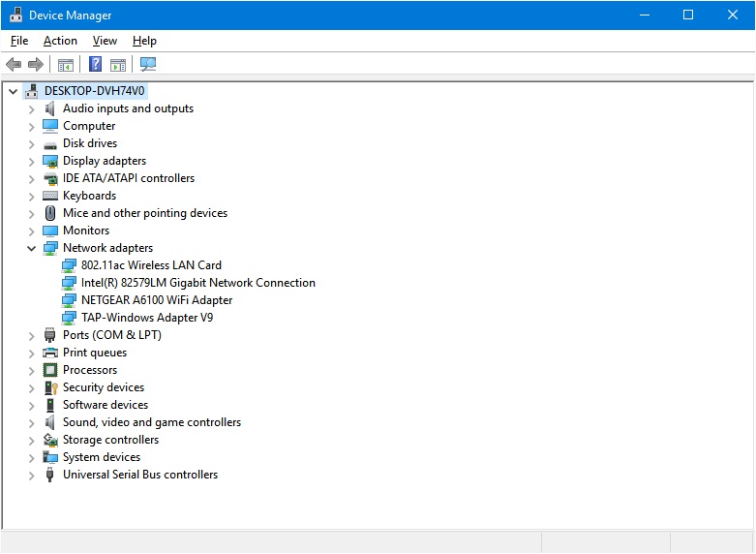This screenshot has width=756, height=554.
Task: Click the DESKTOP-DVH74V0 computer icon
Action: click(x=31, y=91)
